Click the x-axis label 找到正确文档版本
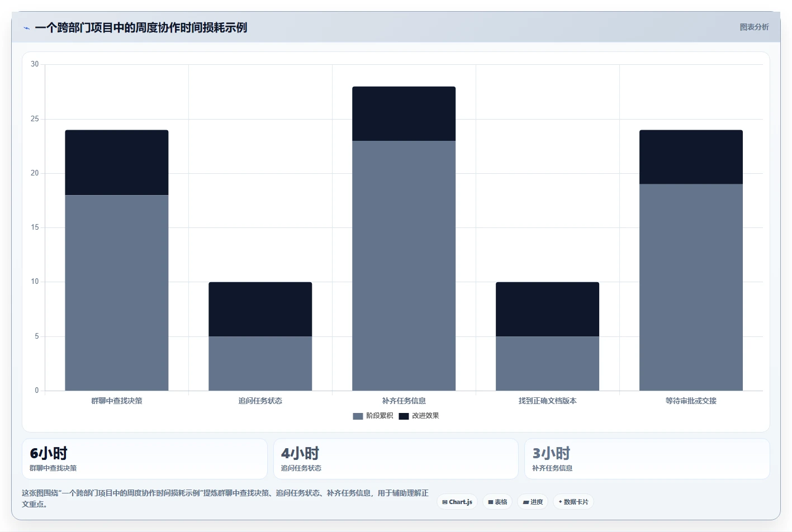Viewport: 792px width, 532px height. [548, 401]
